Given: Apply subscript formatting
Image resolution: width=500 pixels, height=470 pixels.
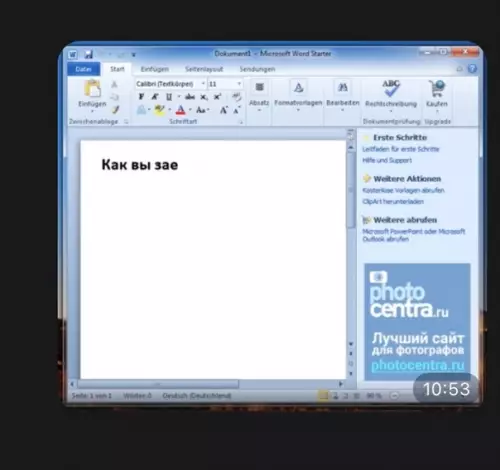Looking at the screenshot, I should [x=204, y=97].
